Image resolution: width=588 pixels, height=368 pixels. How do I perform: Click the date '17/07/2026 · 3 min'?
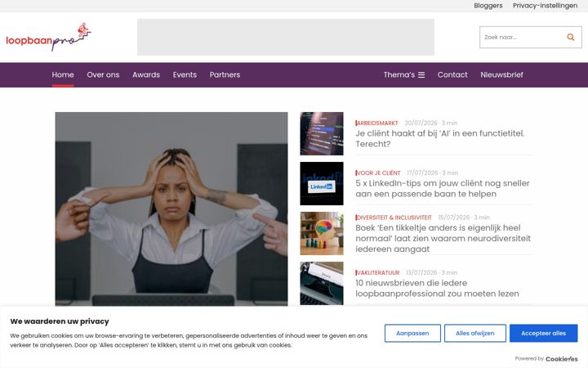point(432,173)
